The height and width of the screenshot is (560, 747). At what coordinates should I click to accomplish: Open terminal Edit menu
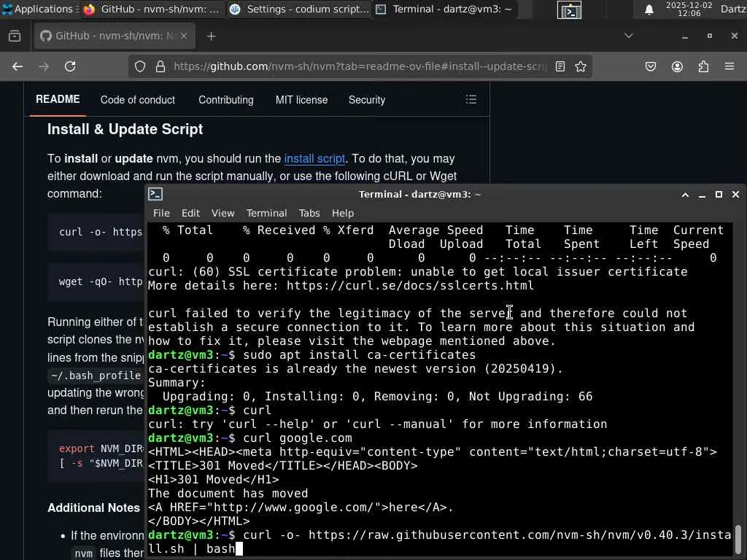(190, 214)
